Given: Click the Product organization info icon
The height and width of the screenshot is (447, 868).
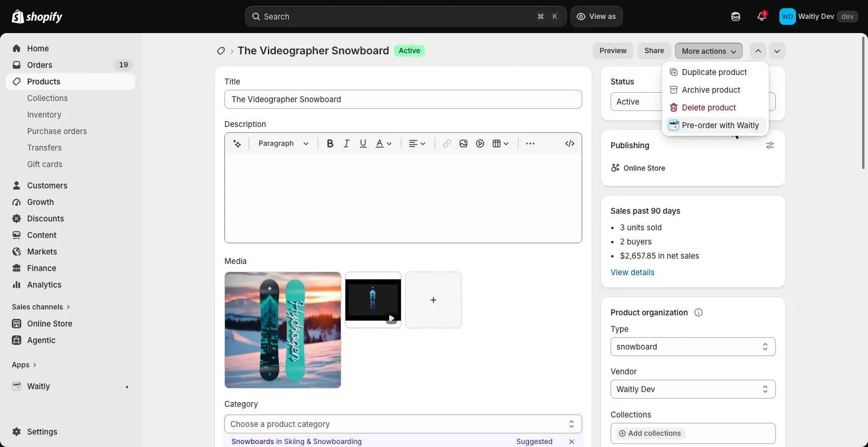Looking at the screenshot, I should pyautogui.click(x=699, y=312).
